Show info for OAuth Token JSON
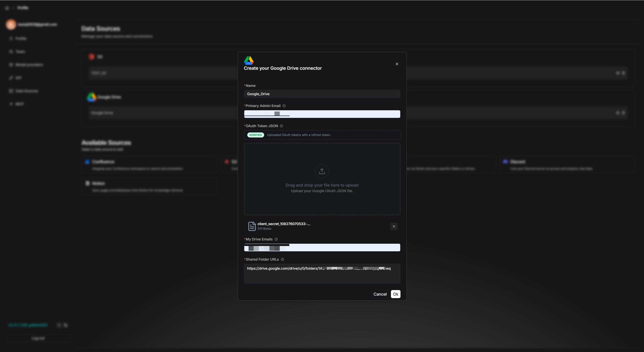The image size is (644, 352). (x=281, y=126)
